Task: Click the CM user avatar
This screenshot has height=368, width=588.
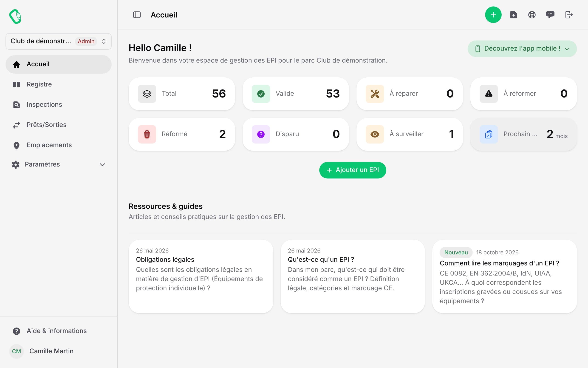Action: click(17, 351)
